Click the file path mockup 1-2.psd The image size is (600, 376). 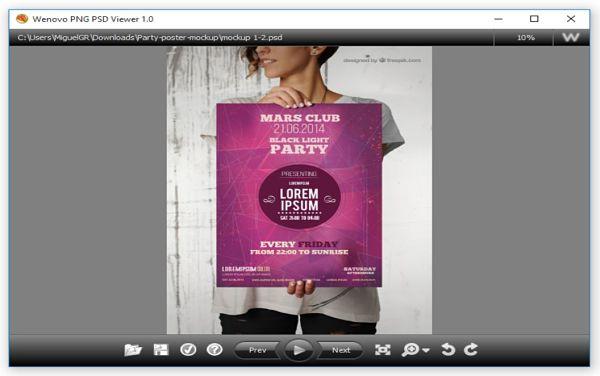(x=150, y=37)
